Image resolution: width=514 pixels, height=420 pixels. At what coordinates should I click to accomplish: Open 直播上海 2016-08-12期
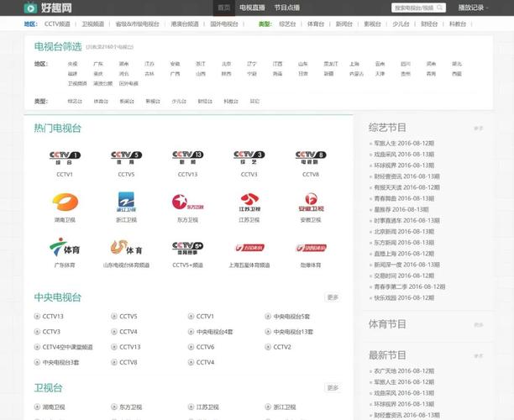pyautogui.click(x=404, y=254)
